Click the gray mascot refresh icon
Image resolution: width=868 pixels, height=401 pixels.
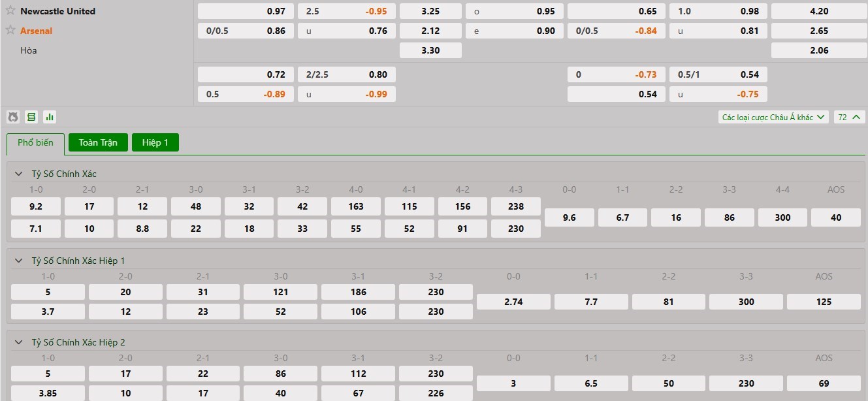[x=12, y=117]
